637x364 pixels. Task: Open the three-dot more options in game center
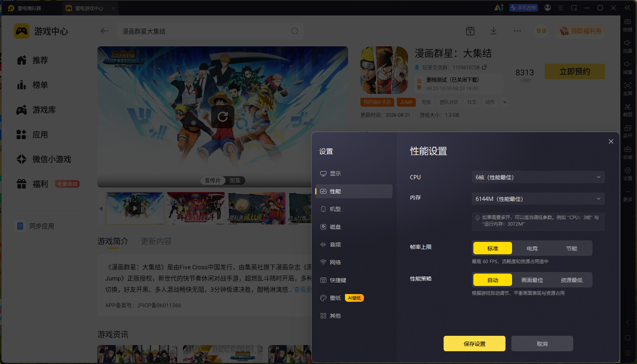tap(517, 31)
